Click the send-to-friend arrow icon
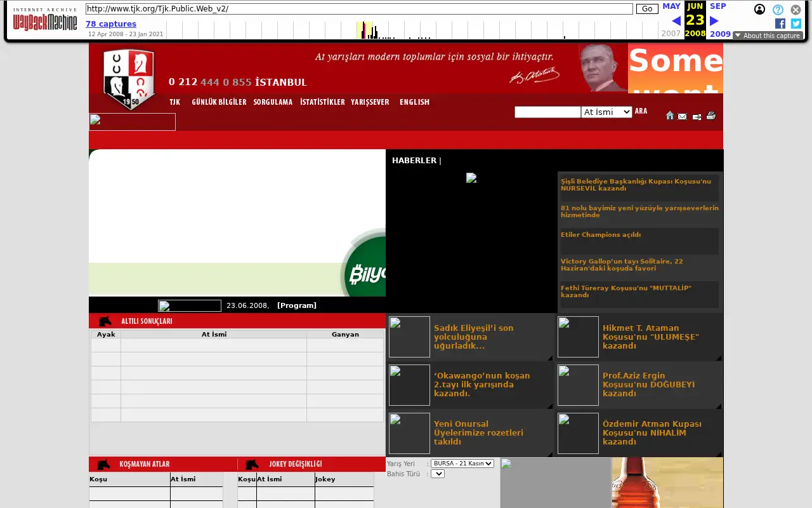812x508 pixels. pos(697,116)
